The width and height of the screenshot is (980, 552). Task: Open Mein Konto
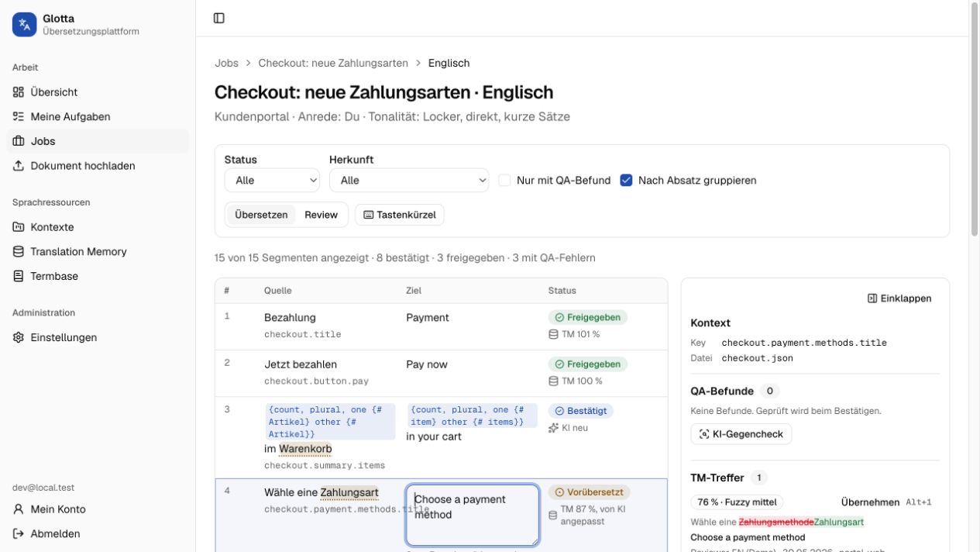point(98,509)
